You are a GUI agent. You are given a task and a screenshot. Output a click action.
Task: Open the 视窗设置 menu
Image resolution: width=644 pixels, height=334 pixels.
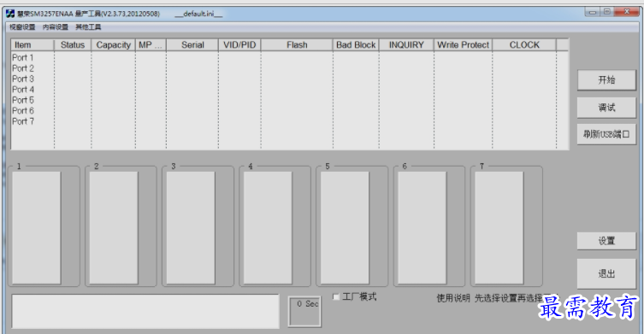(22, 27)
